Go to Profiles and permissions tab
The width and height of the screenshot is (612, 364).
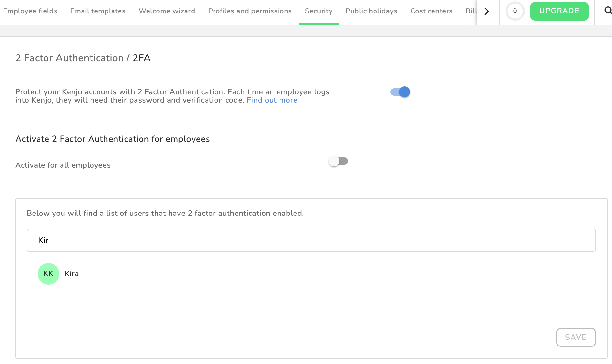point(250,11)
